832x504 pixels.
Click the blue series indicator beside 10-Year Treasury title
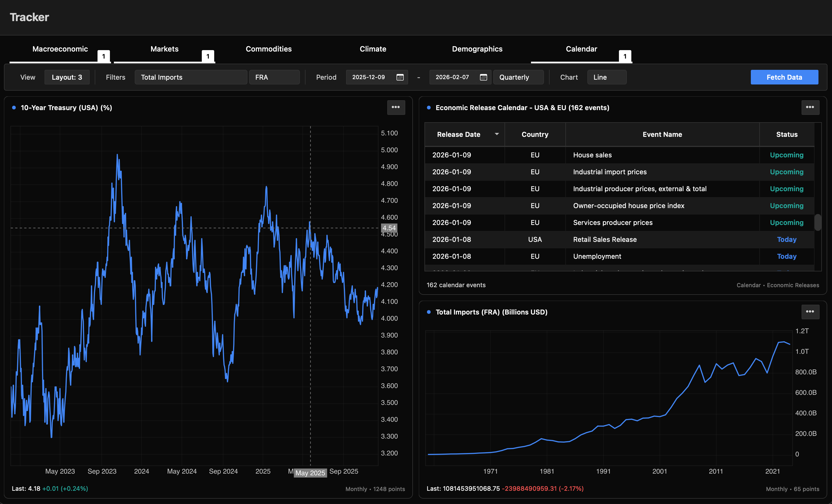(14, 107)
